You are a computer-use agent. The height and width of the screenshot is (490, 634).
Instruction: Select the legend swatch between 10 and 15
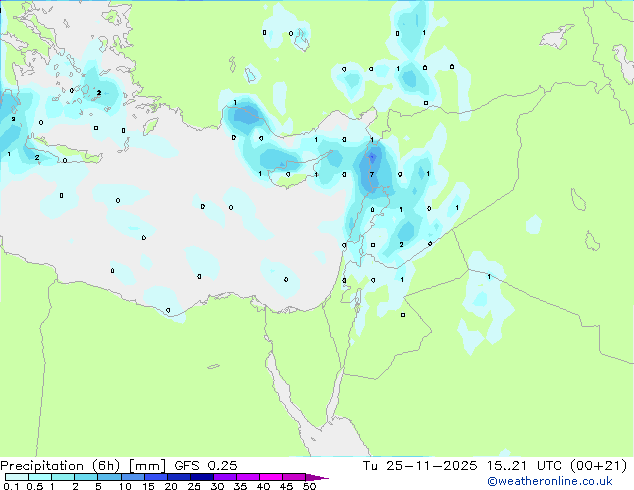[132, 477]
